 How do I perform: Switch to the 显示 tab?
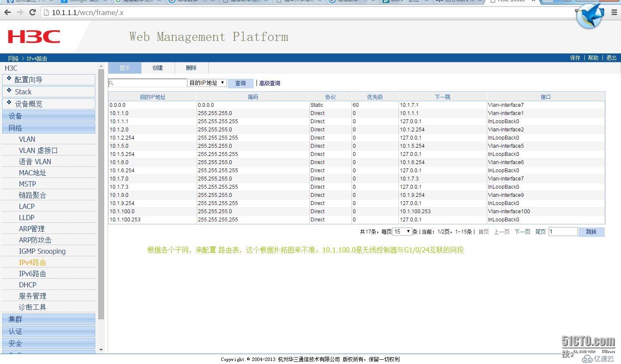tap(125, 68)
